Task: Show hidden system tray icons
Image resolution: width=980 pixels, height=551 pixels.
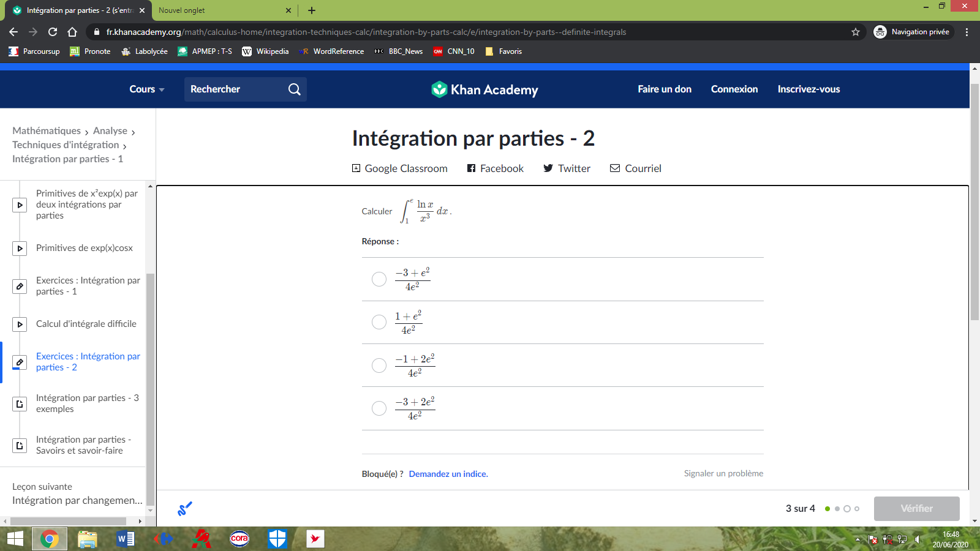Action: pyautogui.click(x=858, y=539)
